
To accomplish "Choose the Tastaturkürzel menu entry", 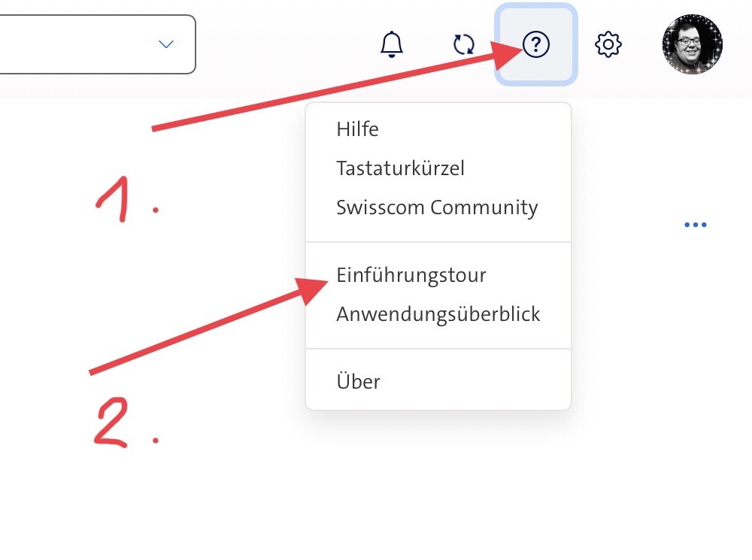I will click(400, 168).
